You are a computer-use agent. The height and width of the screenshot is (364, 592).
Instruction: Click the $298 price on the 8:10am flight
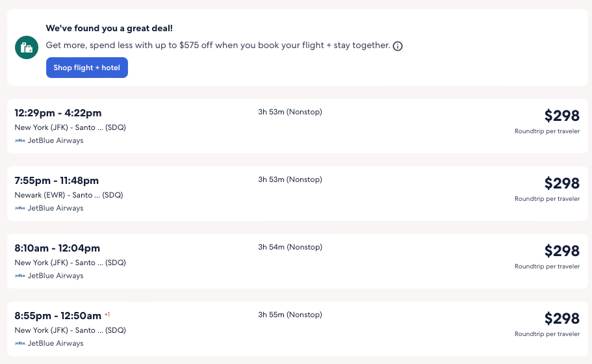pos(561,251)
